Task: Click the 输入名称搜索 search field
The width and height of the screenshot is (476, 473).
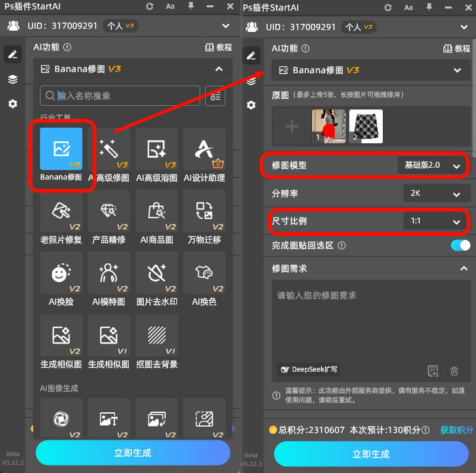Action: 120,96
